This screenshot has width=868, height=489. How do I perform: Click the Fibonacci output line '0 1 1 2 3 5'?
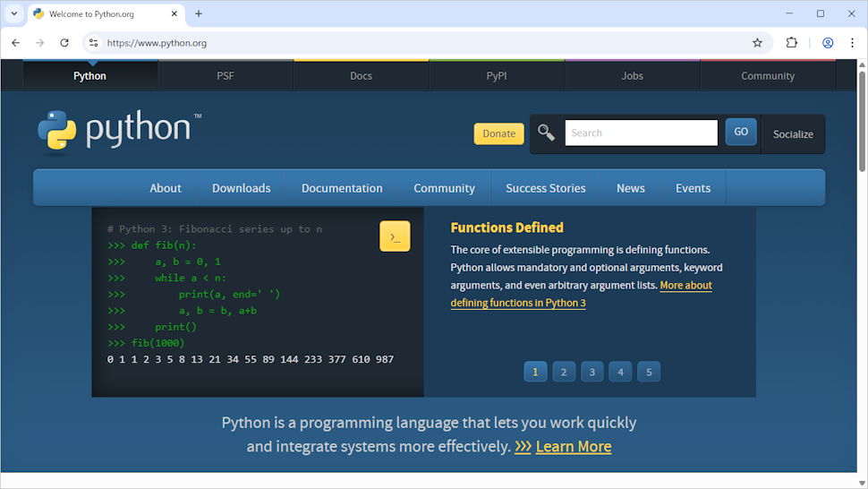[251, 359]
